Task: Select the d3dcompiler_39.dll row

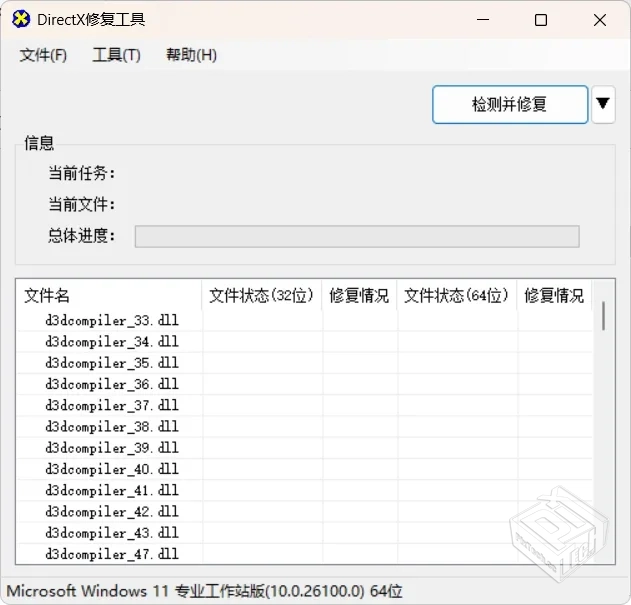Action: 304,448
